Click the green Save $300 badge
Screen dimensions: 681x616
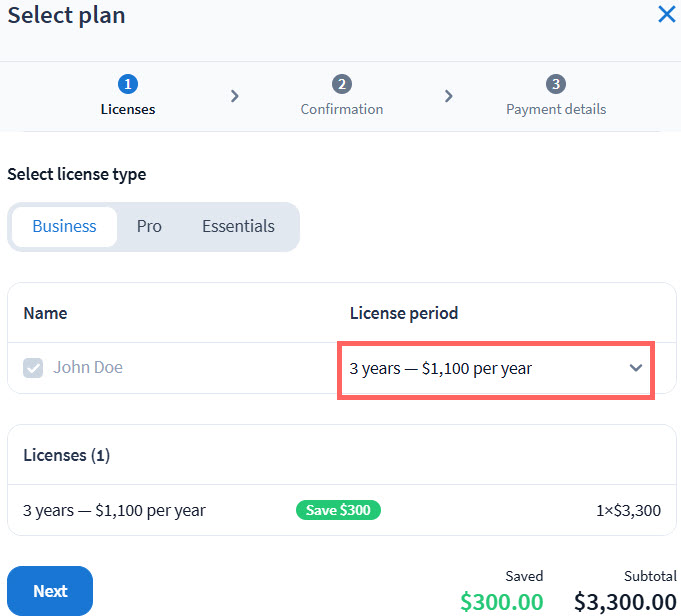[x=338, y=510]
